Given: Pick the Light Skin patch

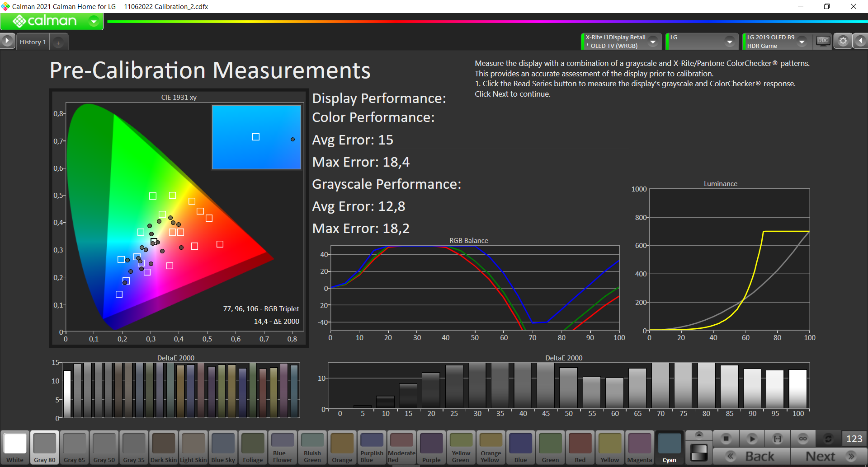Looking at the screenshot, I should (x=193, y=448).
